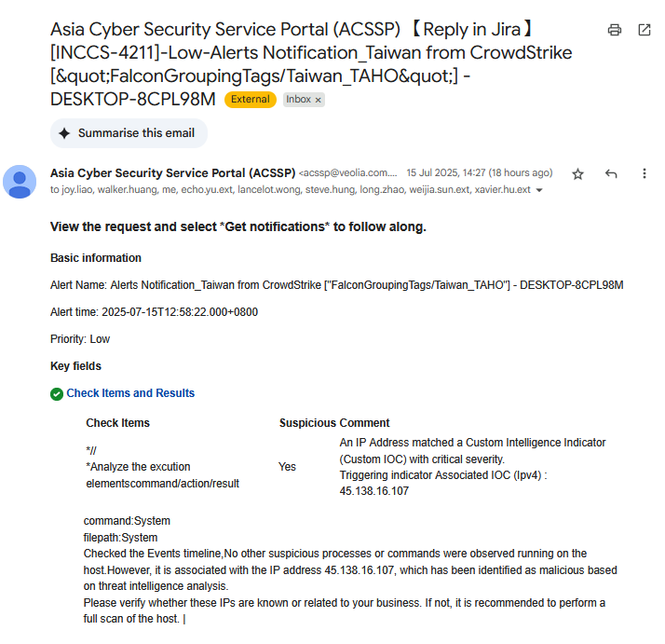Image resolution: width=665 pixels, height=644 pixels.
Task: Select the Inbox label chip
Action: pos(298,100)
